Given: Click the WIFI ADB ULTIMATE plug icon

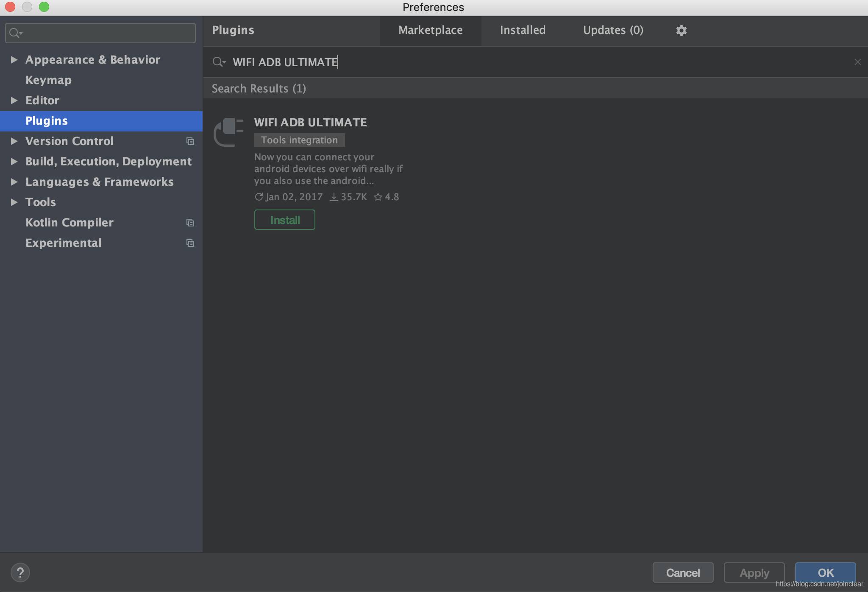Looking at the screenshot, I should (228, 132).
